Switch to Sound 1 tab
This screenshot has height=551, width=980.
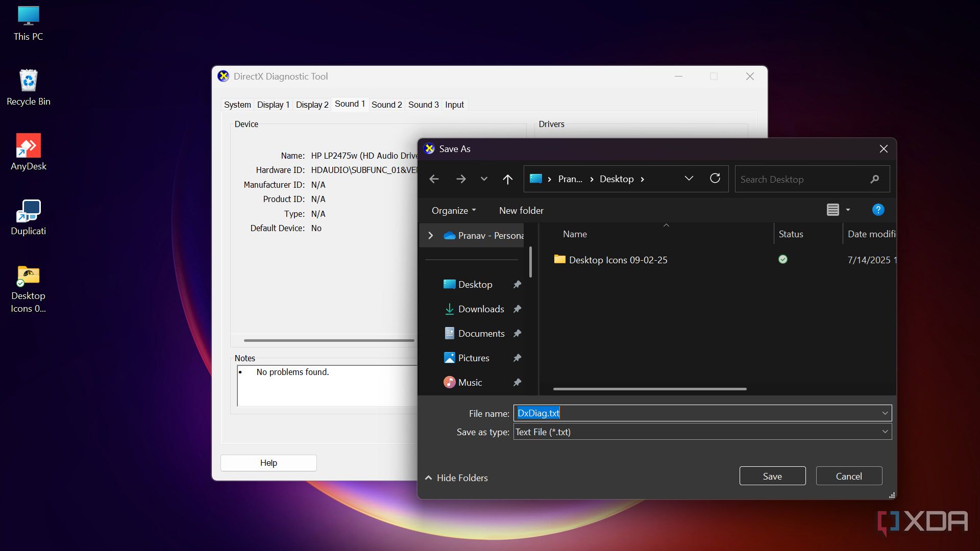tap(350, 104)
